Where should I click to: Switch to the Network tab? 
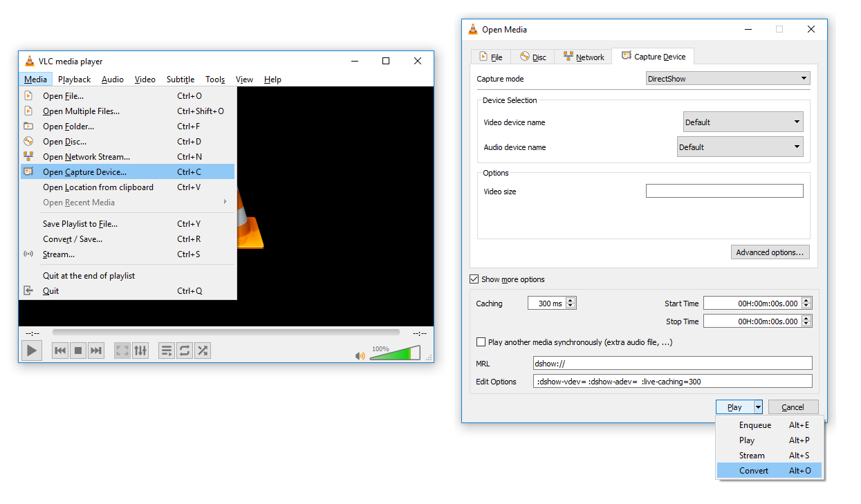click(584, 57)
